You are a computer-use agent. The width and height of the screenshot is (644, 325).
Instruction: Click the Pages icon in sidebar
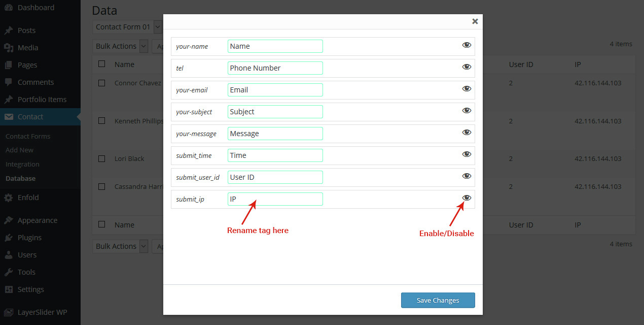(x=9, y=65)
